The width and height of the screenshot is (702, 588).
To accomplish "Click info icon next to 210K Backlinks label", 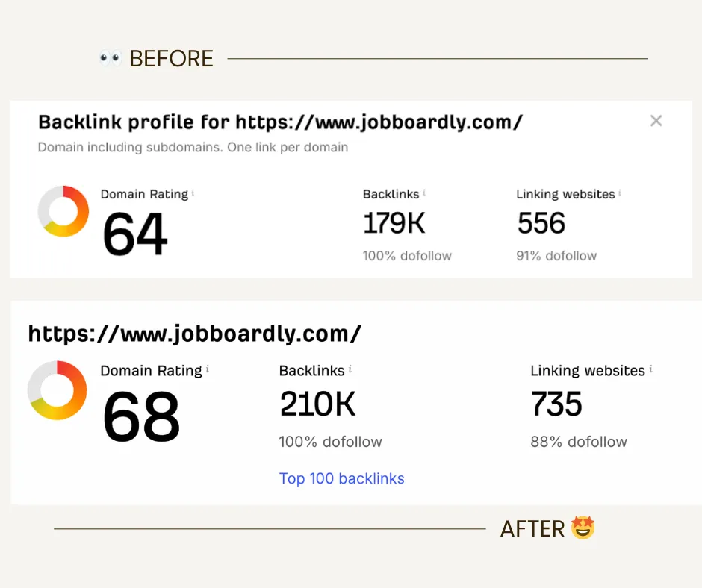I will (x=350, y=369).
